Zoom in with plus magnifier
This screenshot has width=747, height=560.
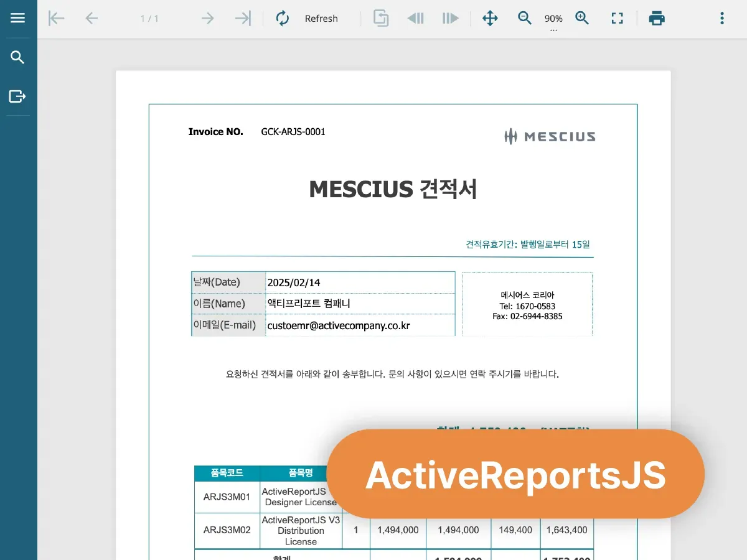[582, 19]
